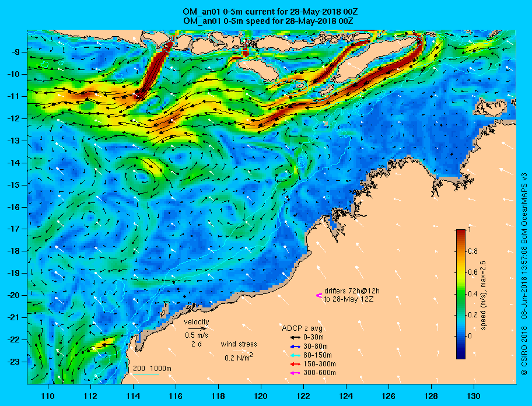532x406 pixels.
Task: Click the latitude axis label '-9'
Action: [16, 52]
